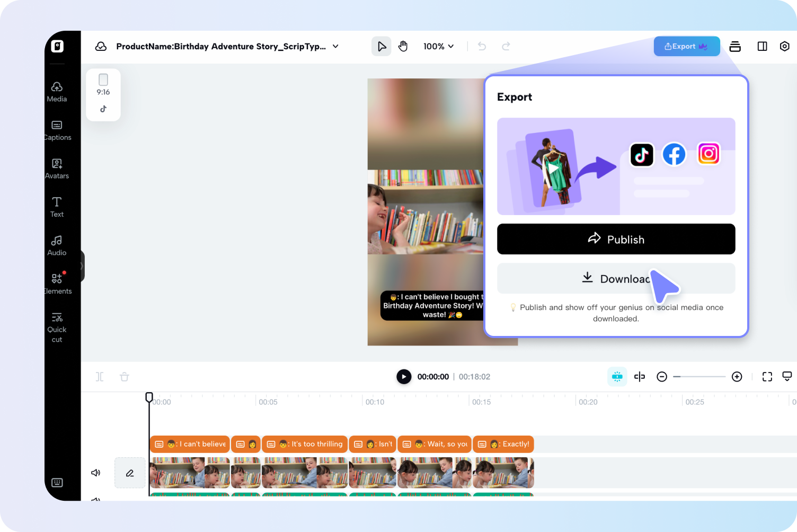The image size is (797, 532).
Task: Click the delete clip trash icon
Action: [124, 376]
